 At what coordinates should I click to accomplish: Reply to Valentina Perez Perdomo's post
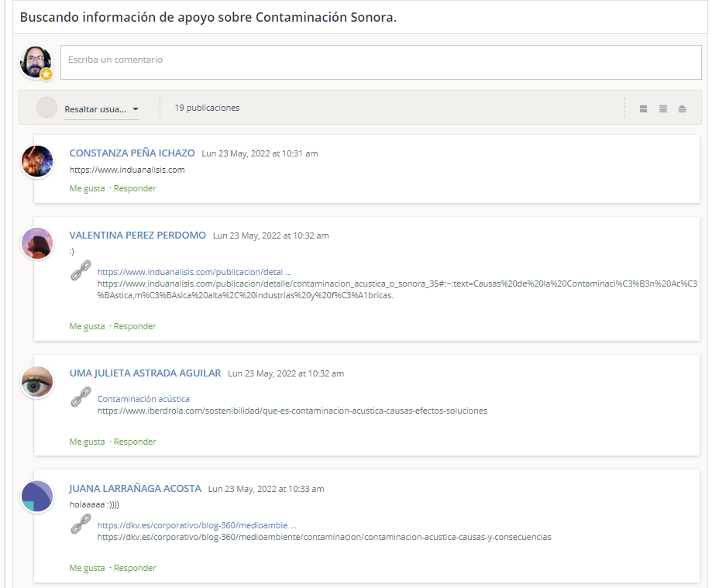pyautogui.click(x=135, y=326)
